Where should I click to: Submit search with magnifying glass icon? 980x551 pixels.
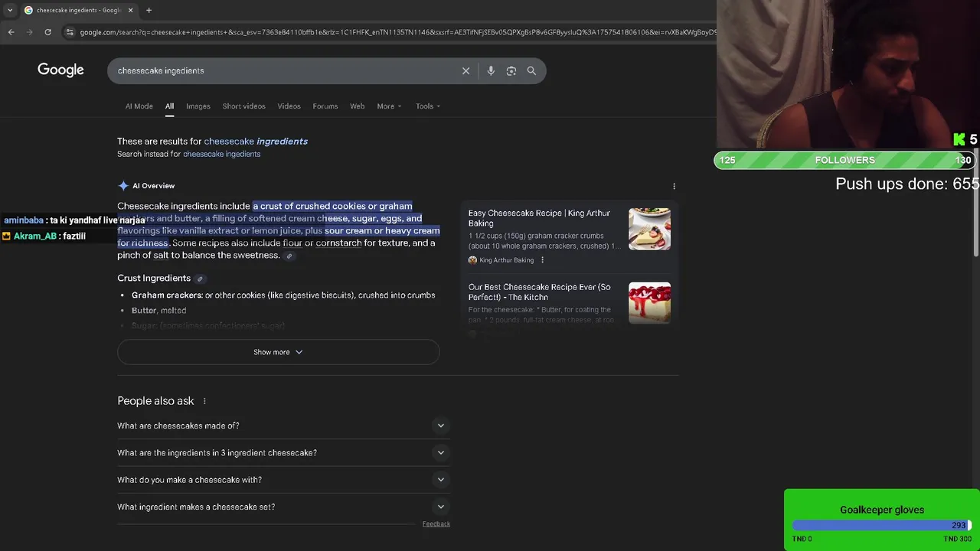pyautogui.click(x=531, y=70)
